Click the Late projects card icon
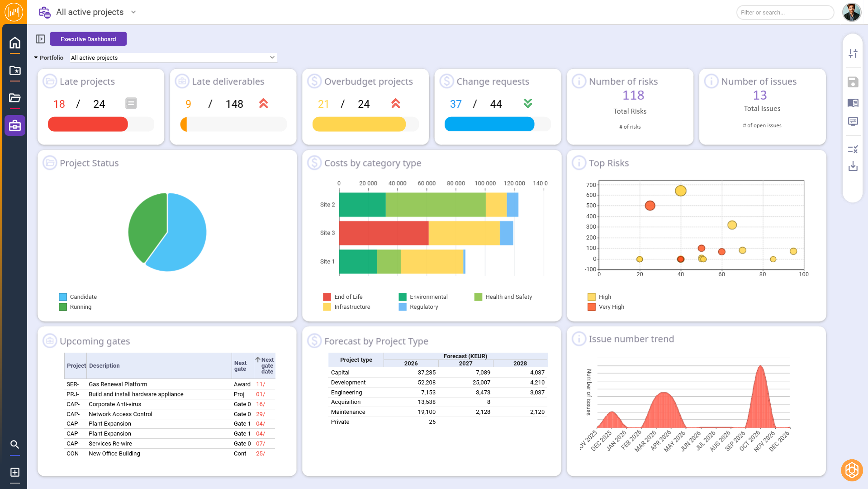The image size is (868, 489). [50, 81]
